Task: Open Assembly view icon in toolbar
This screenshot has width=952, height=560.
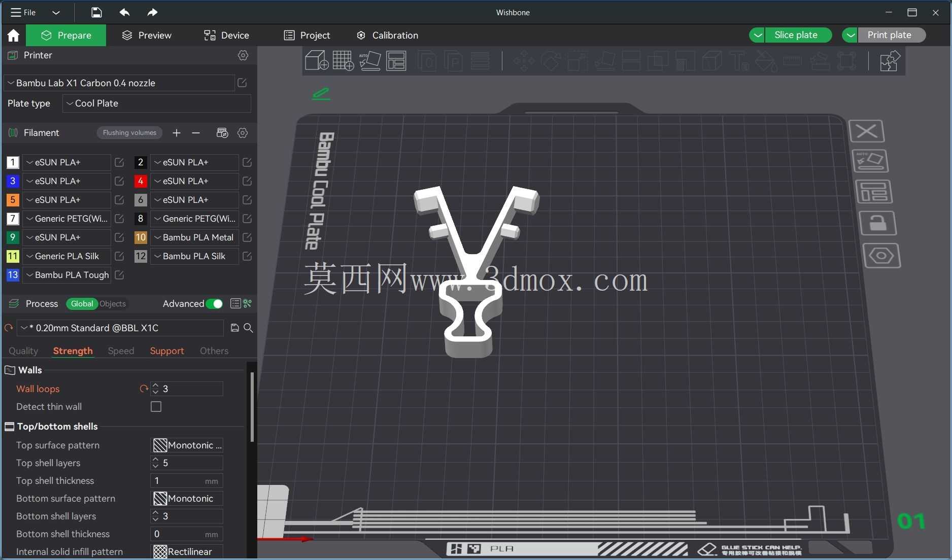Action: coord(890,61)
